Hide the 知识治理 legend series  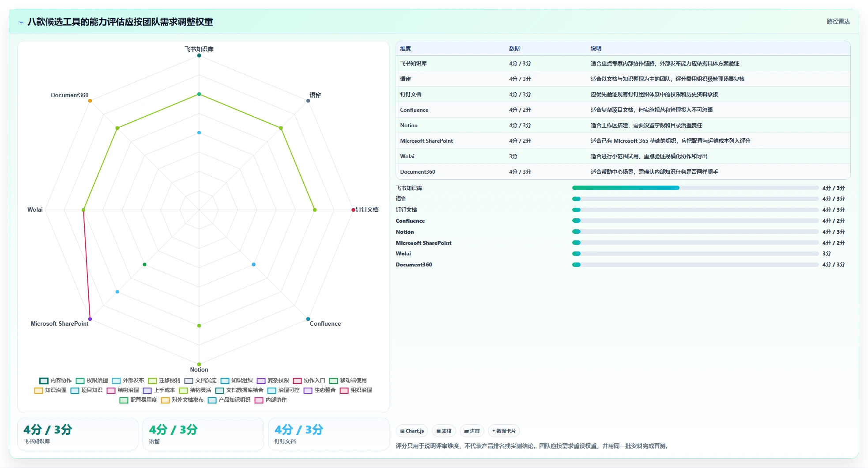point(50,390)
